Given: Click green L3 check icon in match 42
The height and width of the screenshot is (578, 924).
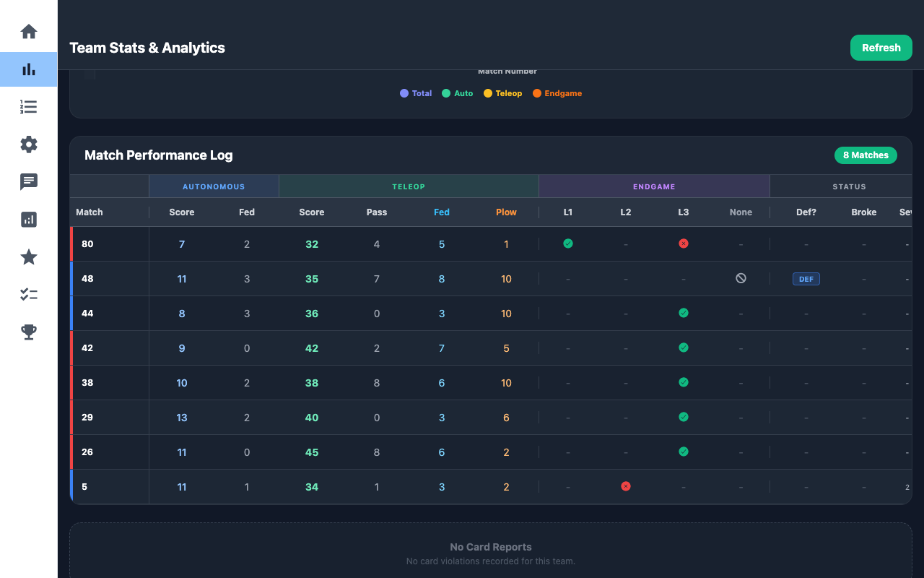Looking at the screenshot, I should point(684,348).
